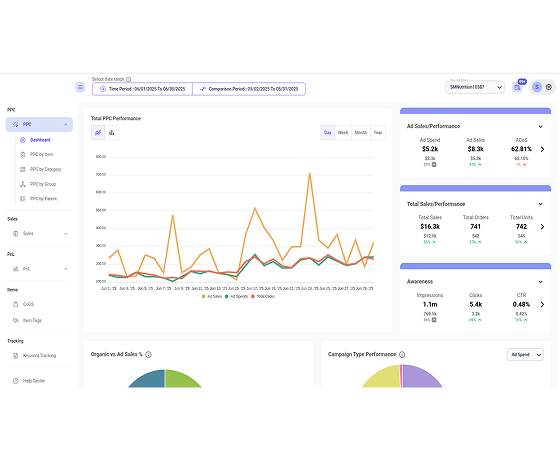Collapse the Total Sales/Performance card chevron
Viewport: 560px width, 460px height.
click(540, 204)
